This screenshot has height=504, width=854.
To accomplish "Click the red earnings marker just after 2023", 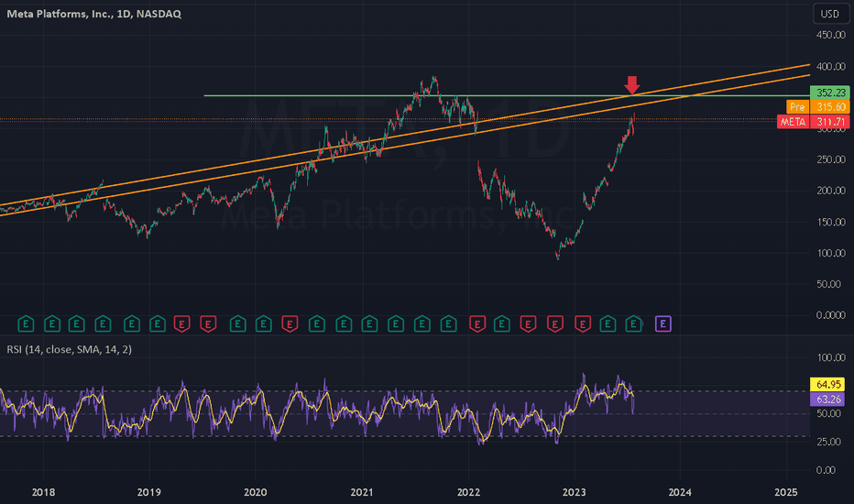I will coord(583,324).
